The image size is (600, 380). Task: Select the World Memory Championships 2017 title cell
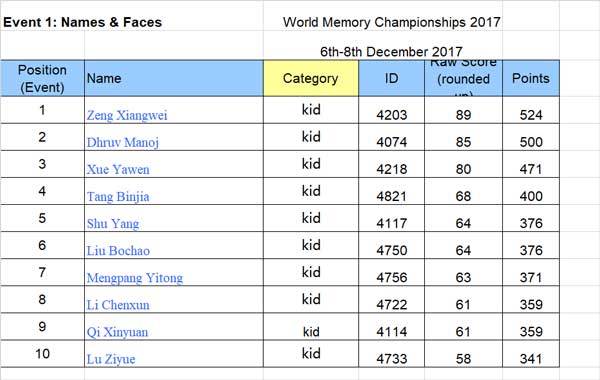coord(391,22)
